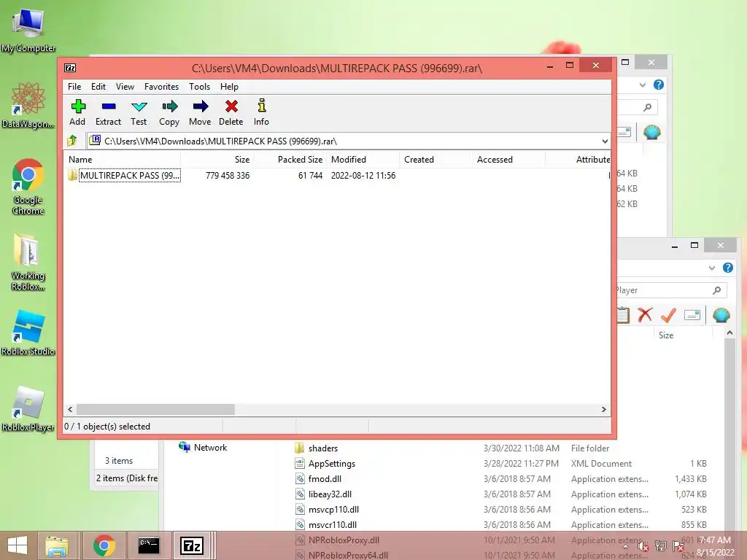
Task: Click the red X delete icon in Explorer
Action: [645, 315]
